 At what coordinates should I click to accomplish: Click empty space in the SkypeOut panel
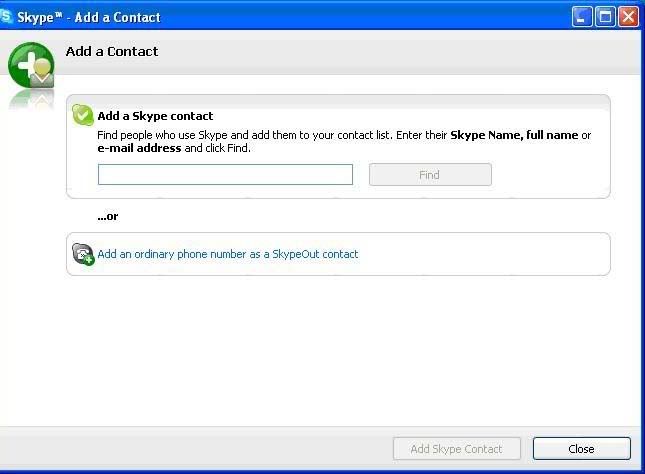(480, 254)
